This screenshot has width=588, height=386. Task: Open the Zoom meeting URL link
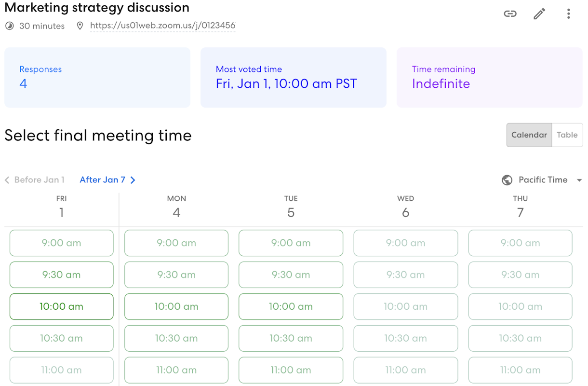tap(162, 26)
